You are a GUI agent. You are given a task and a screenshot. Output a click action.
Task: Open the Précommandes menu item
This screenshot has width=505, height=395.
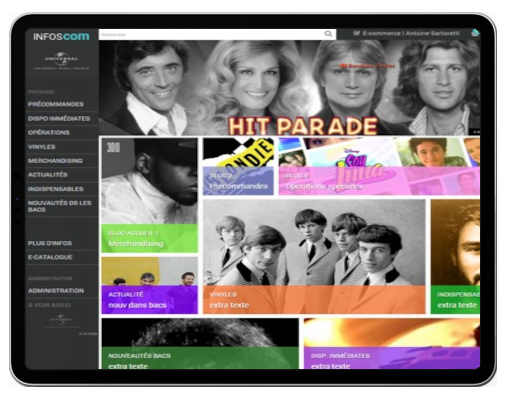[56, 104]
